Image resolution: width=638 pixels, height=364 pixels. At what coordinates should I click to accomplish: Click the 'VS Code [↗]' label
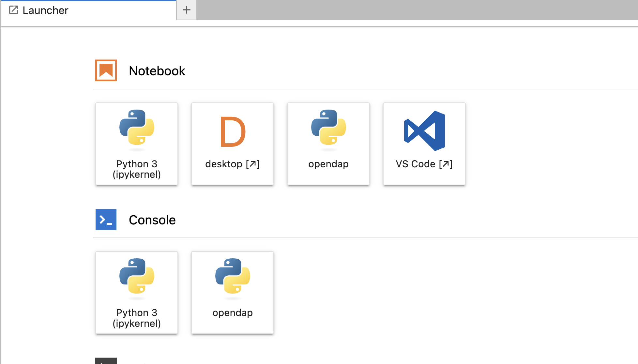[x=424, y=164]
